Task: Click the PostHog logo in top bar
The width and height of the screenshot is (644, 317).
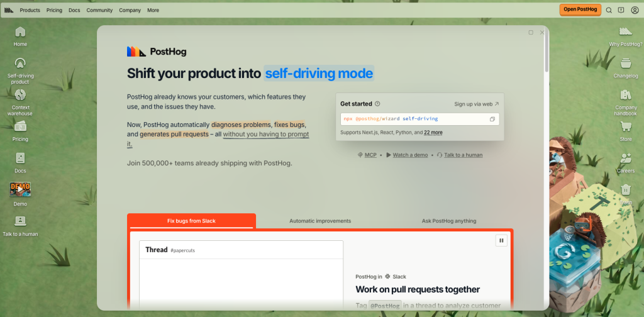Action: pyautogui.click(x=9, y=10)
